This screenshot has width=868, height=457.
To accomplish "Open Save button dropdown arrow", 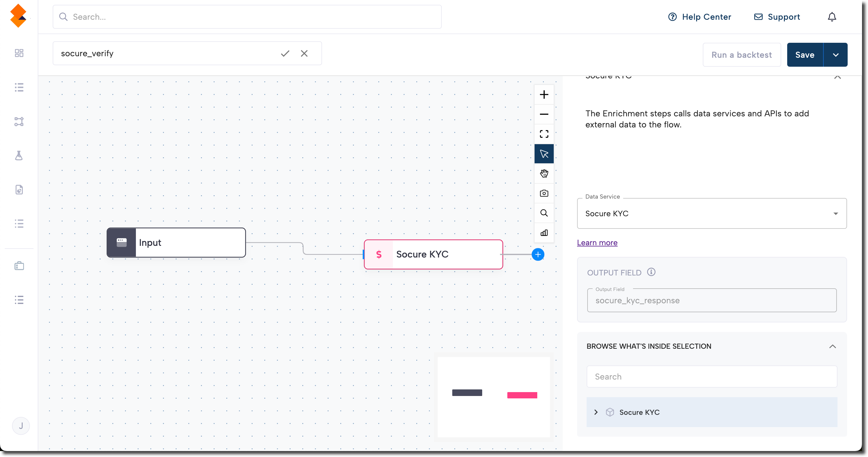I will (835, 55).
